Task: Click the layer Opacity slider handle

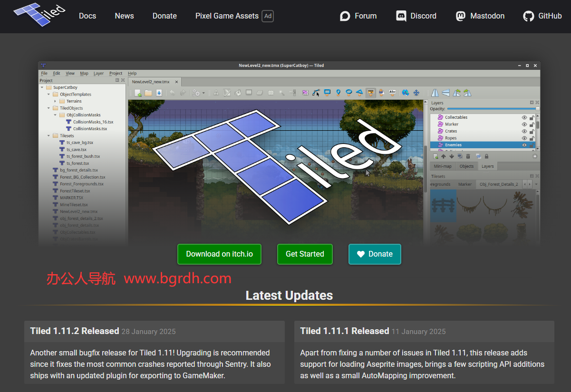Action: click(537, 109)
